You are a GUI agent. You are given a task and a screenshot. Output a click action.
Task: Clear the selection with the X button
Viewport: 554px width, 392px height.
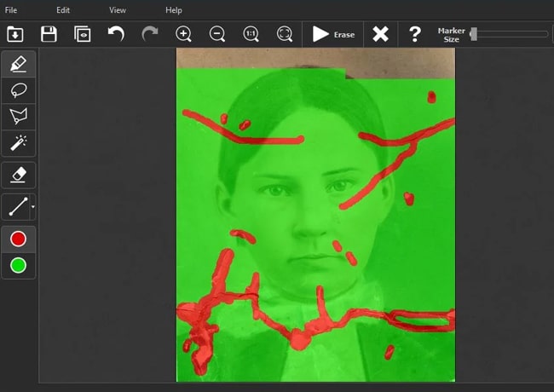[381, 34]
